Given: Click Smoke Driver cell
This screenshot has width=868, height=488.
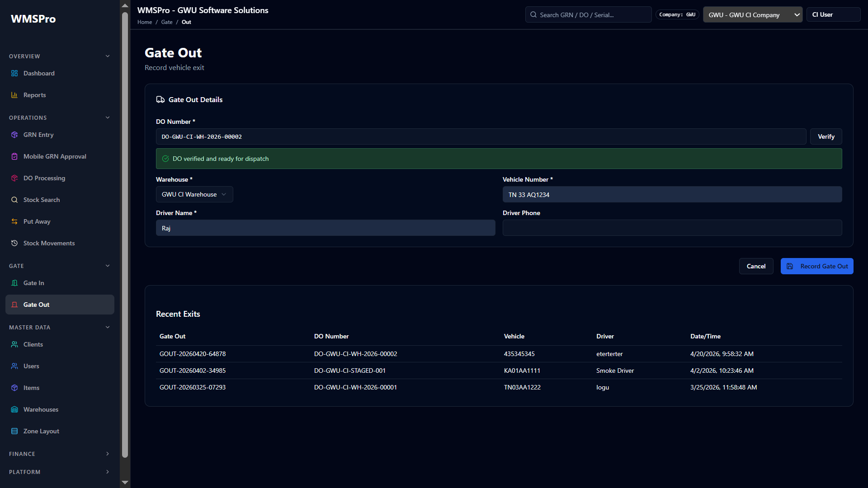Looking at the screenshot, I should (x=615, y=371).
